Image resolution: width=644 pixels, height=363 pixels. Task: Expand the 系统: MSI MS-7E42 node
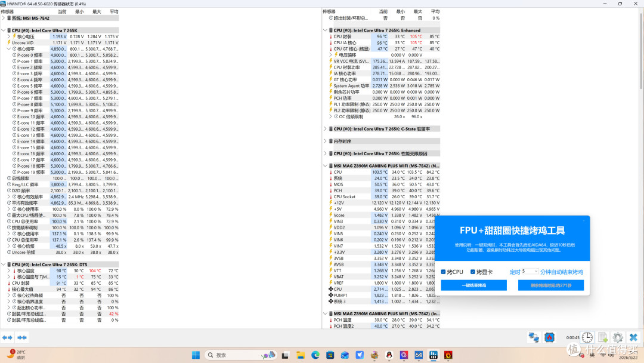4,18
